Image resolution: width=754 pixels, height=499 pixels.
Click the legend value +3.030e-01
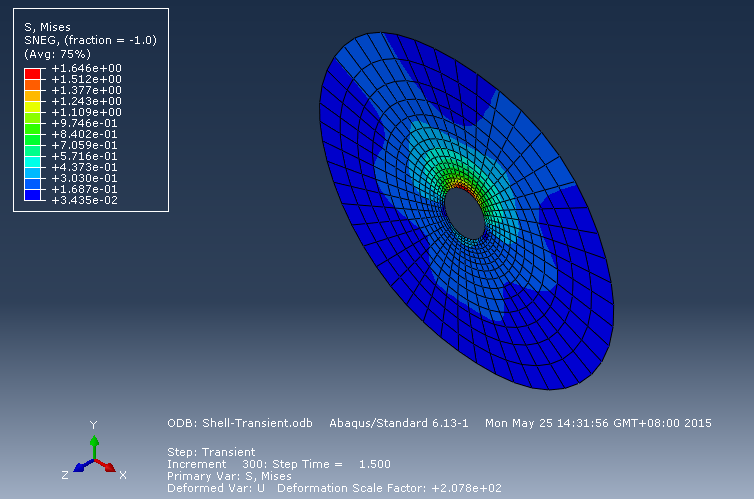coord(85,178)
